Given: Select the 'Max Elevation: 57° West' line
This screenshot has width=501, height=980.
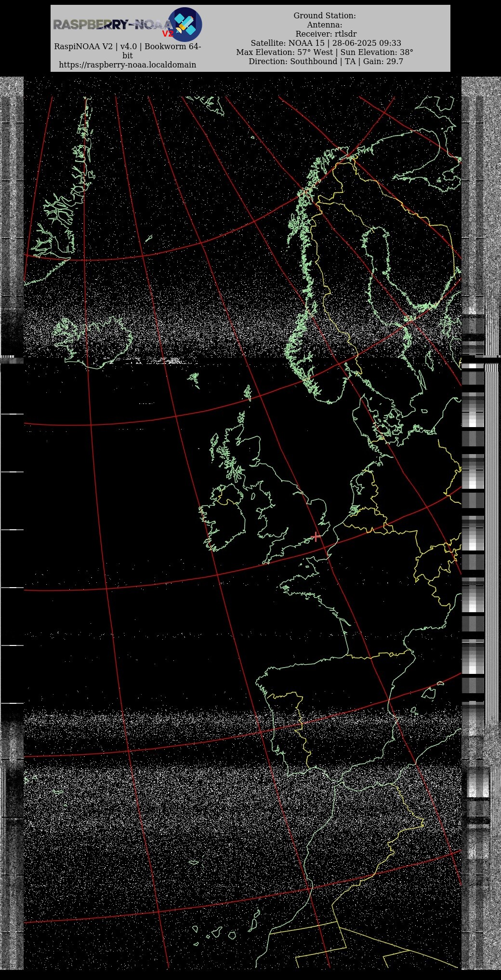Looking at the screenshot, I should point(325,53).
